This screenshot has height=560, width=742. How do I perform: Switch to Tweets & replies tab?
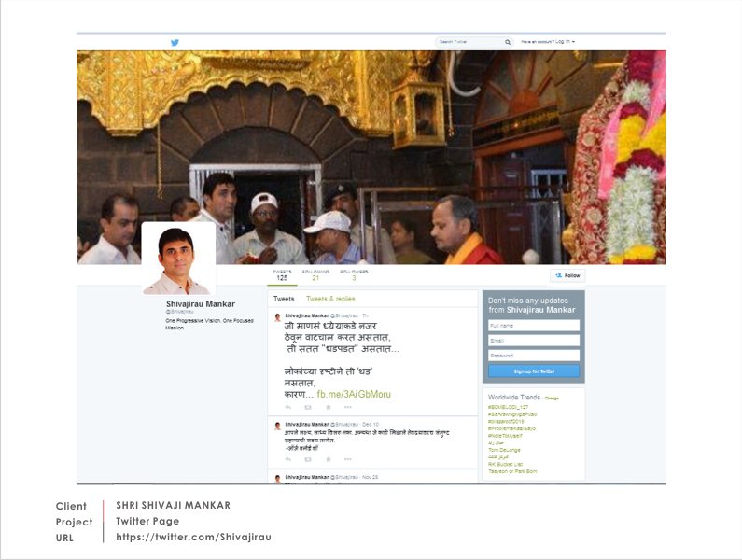[330, 299]
